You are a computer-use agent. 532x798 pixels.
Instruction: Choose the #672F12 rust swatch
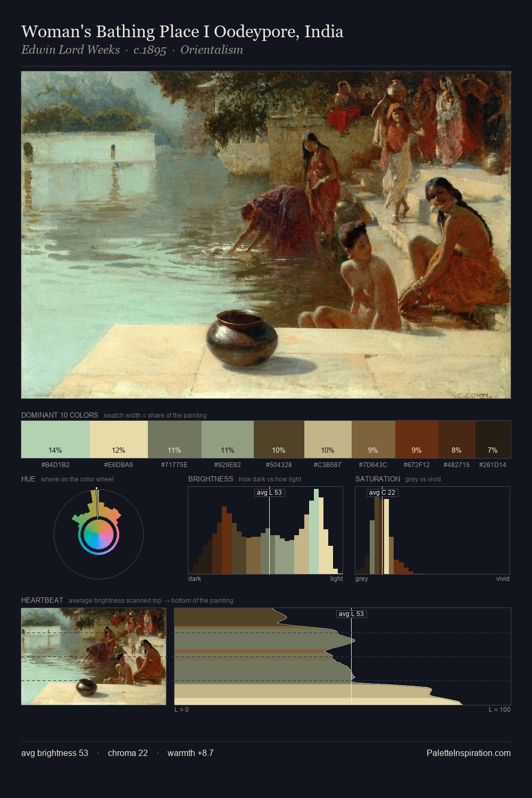coord(417,439)
